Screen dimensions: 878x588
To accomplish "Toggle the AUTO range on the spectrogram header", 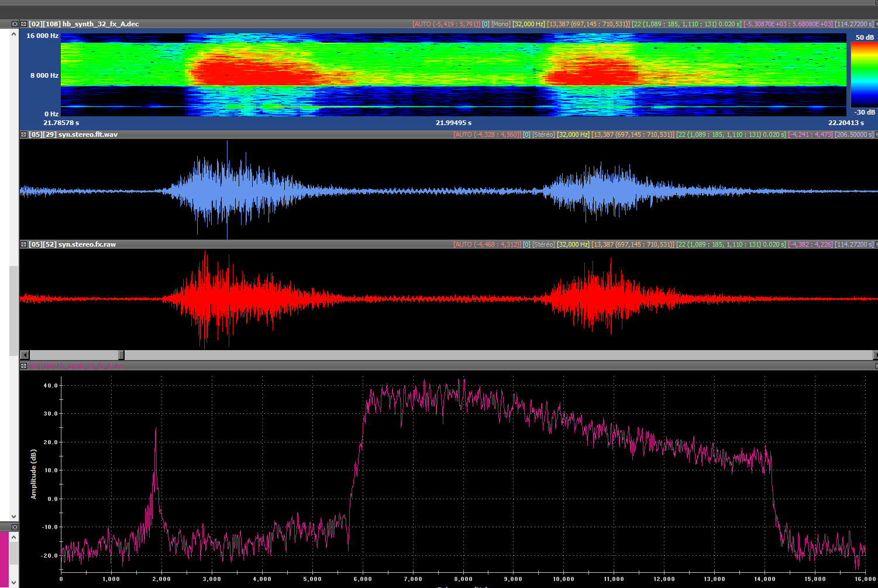I will coord(445,24).
